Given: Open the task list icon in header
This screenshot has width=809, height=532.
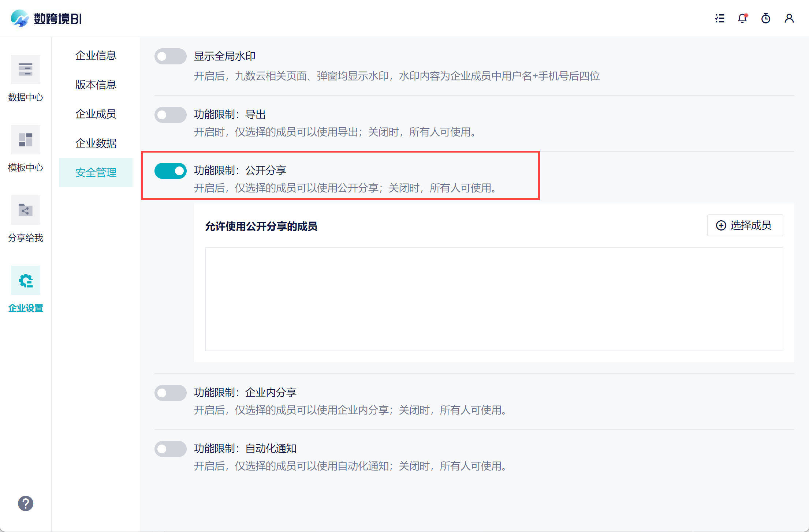Looking at the screenshot, I should (x=720, y=18).
